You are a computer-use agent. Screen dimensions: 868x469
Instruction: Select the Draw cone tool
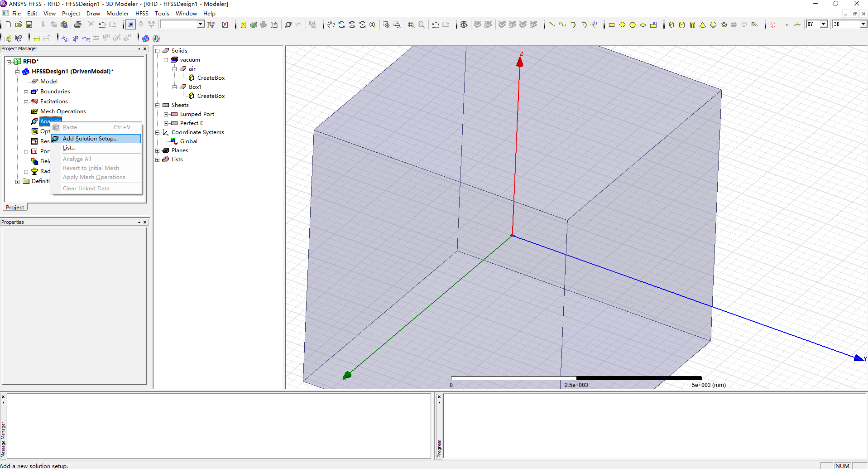tap(703, 25)
